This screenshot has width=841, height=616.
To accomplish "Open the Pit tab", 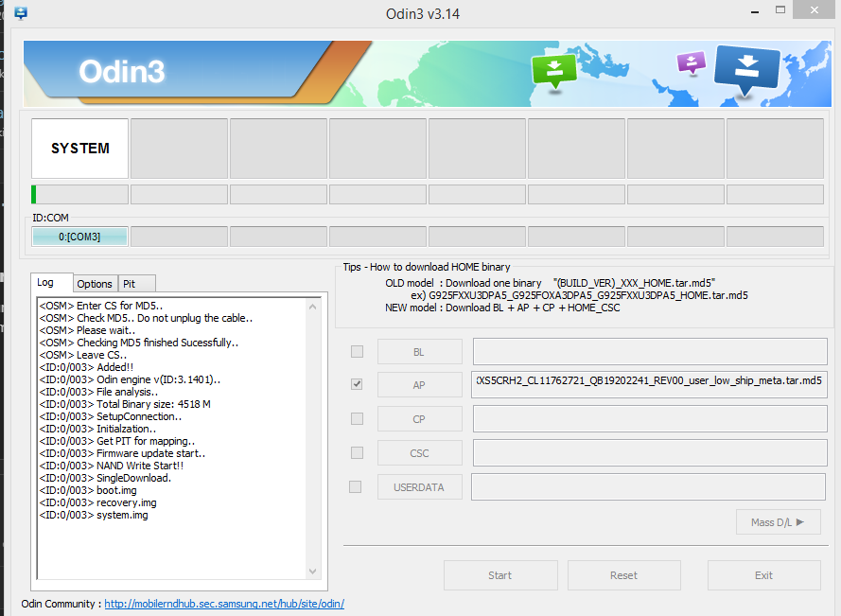I will 137,283.
